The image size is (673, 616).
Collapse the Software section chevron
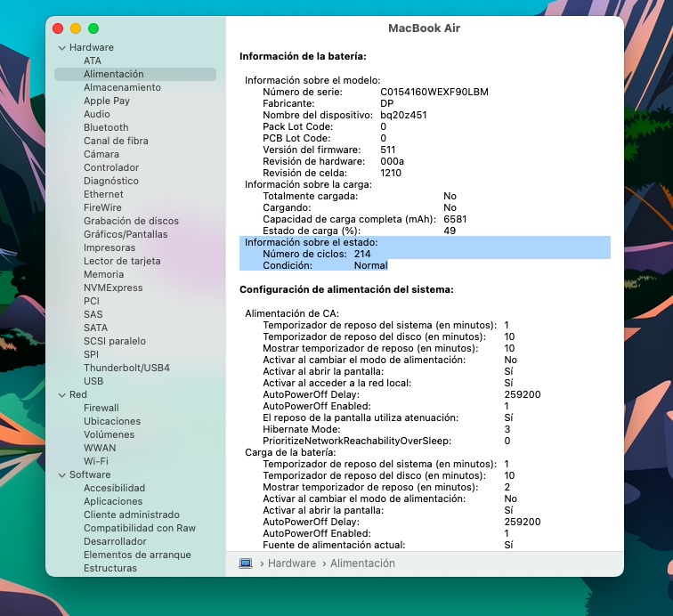[61, 475]
